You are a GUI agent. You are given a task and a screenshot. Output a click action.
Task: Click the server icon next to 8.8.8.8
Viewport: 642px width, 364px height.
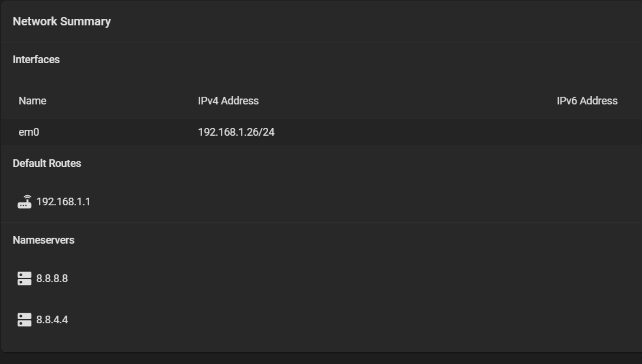click(25, 278)
